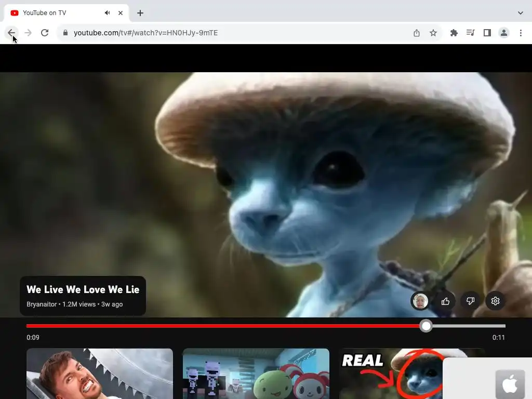Image resolution: width=532 pixels, height=399 pixels.
Task: Click the 0:11 total duration label
Action: (499, 338)
